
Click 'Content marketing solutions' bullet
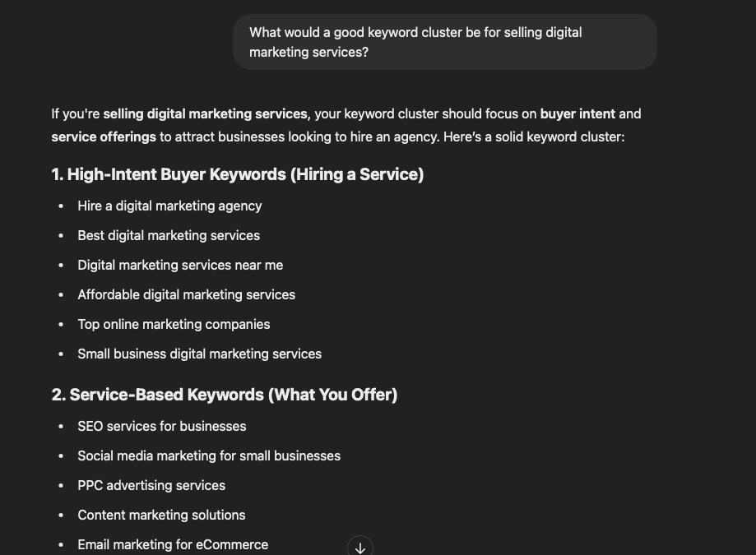click(x=161, y=515)
